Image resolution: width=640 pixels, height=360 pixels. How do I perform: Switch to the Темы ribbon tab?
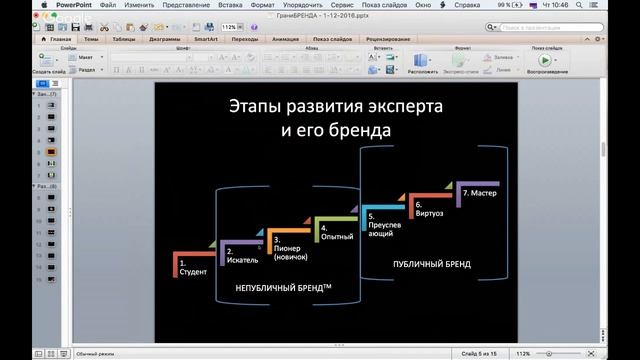[x=91, y=39]
